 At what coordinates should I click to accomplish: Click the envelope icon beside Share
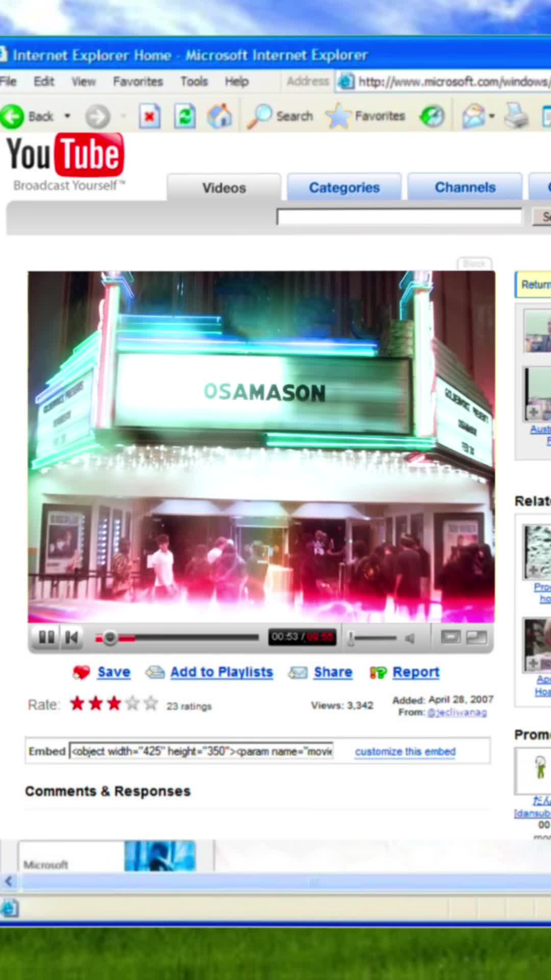click(297, 673)
